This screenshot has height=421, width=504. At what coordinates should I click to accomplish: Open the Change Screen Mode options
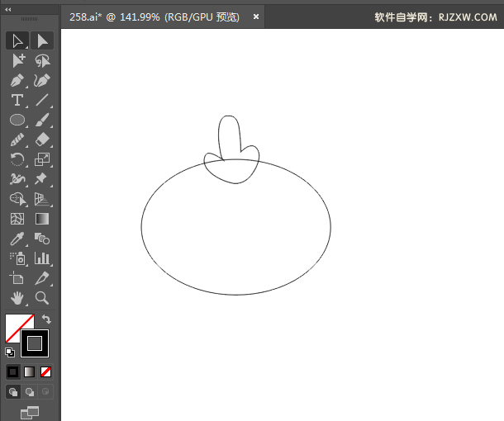pyautogui.click(x=30, y=412)
